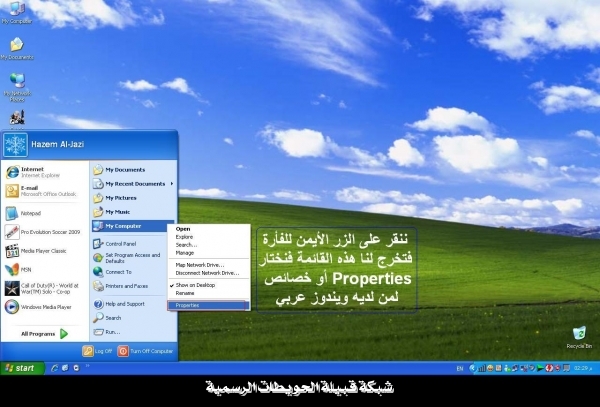Select Disconnect Network Drive... entry
This screenshot has width=600, height=407.
point(209,273)
